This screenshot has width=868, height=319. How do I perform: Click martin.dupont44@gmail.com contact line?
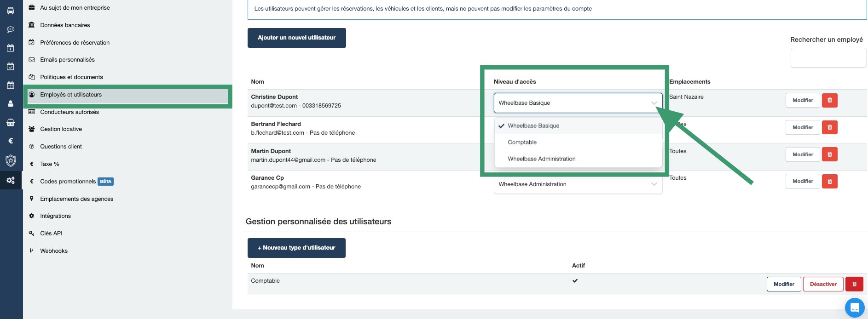(x=313, y=160)
